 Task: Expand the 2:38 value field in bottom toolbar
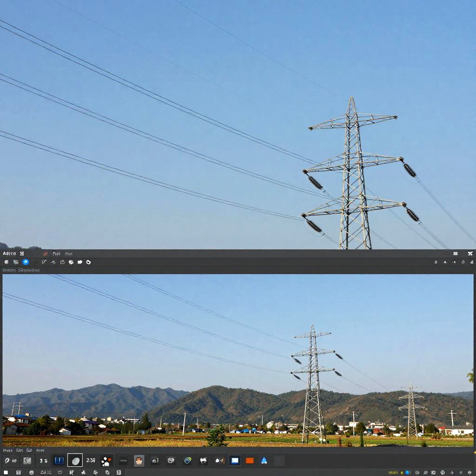click(x=91, y=460)
